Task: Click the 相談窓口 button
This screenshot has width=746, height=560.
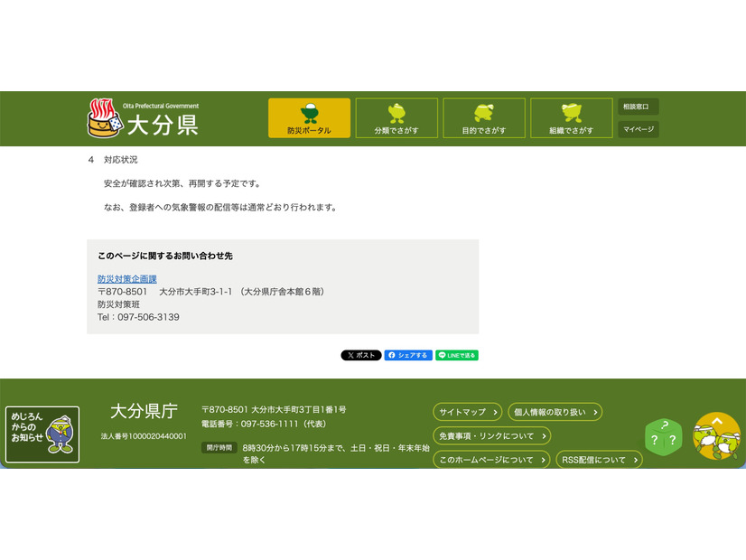Action: pos(639,107)
